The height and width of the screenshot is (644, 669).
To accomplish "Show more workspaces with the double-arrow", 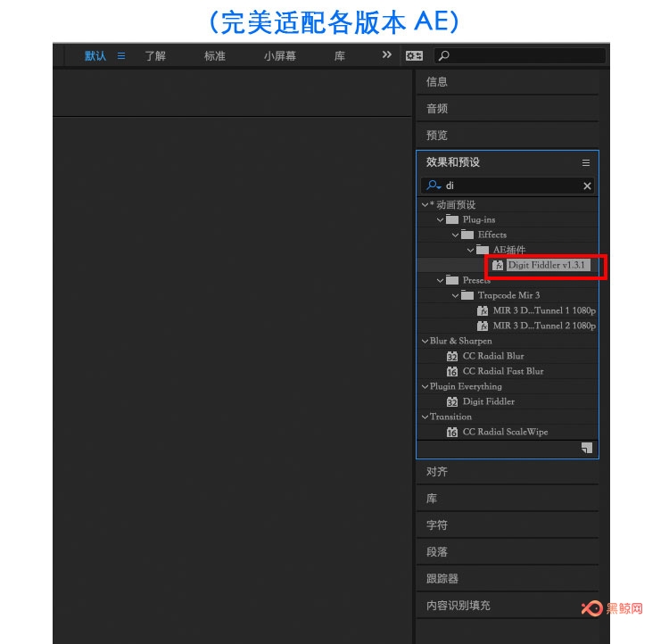I will (386, 54).
